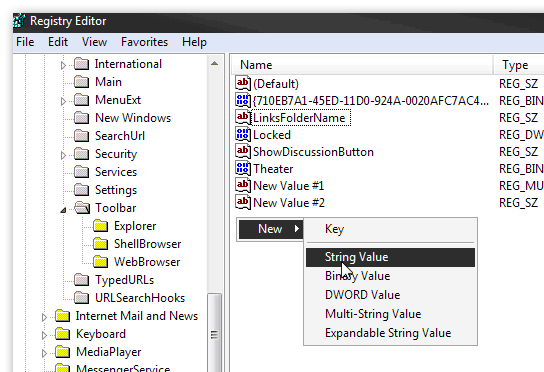544x372 pixels.
Task: Open the View menu
Action: tap(94, 42)
